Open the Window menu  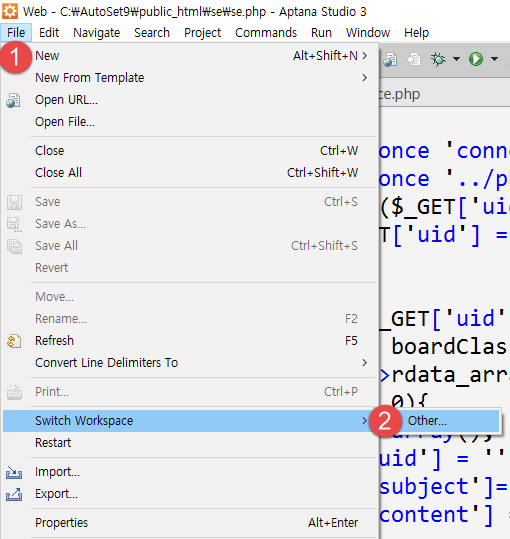[x=368, y=33]
